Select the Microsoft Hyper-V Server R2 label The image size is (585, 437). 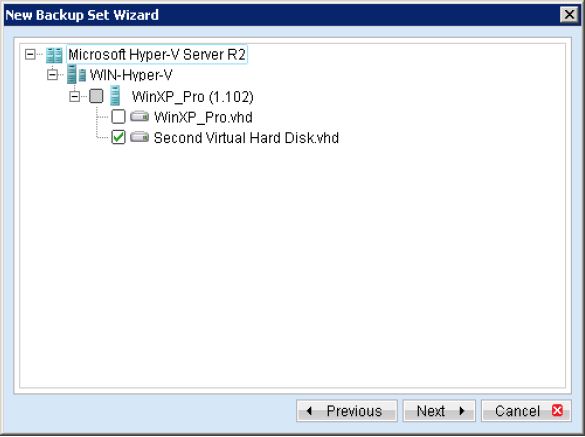click(x=157, y=55)
